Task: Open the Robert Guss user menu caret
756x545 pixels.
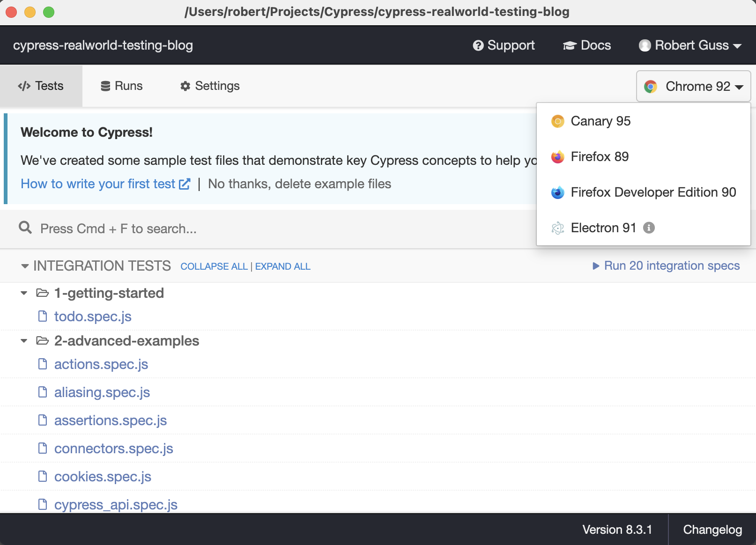Action: pos(737,46)
